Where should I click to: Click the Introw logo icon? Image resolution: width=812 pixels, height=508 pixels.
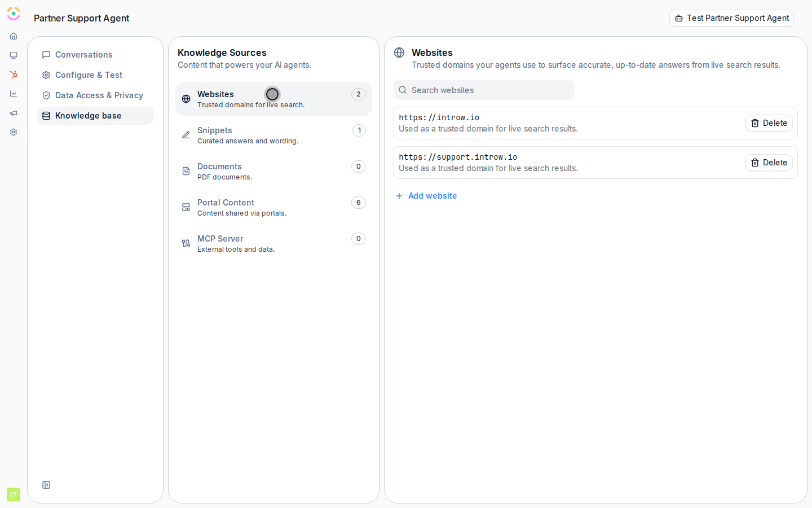click(14, 14)
